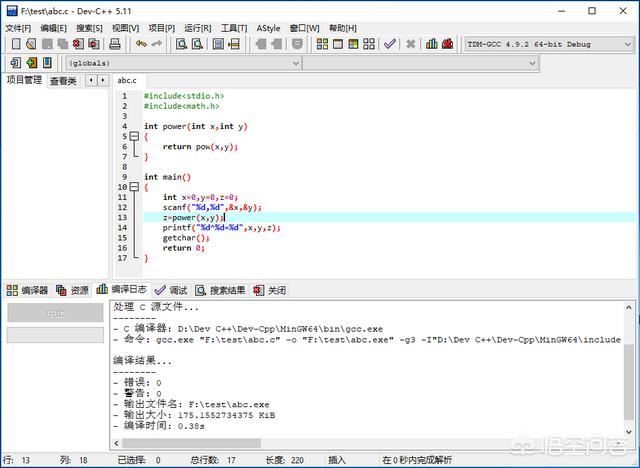Click the Run window icon
Image resolution: width=640 pixels, height=468 pixels.
[338, 44]
